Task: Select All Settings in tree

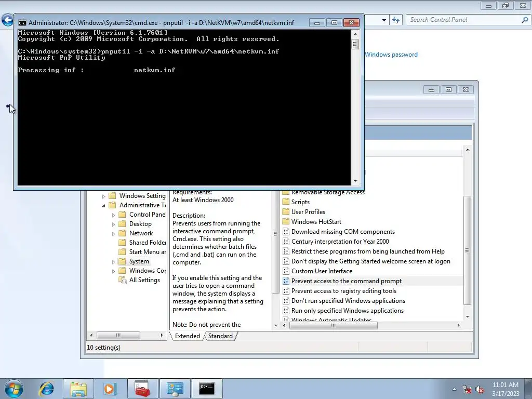Action: (144, 280)
